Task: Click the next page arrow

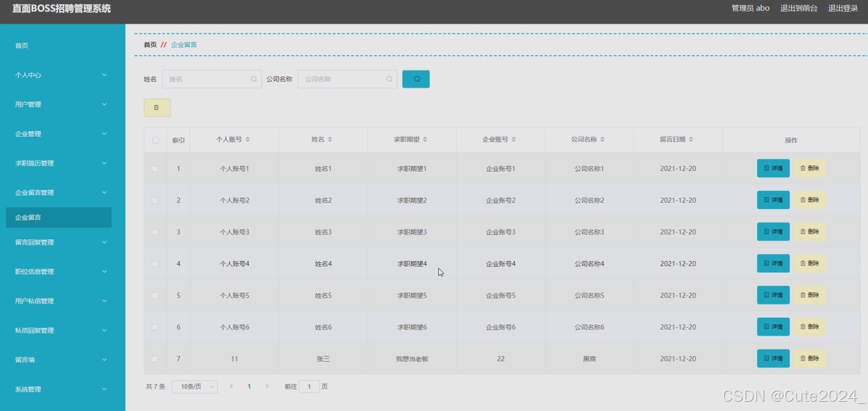Action: (x=267, y=386)
